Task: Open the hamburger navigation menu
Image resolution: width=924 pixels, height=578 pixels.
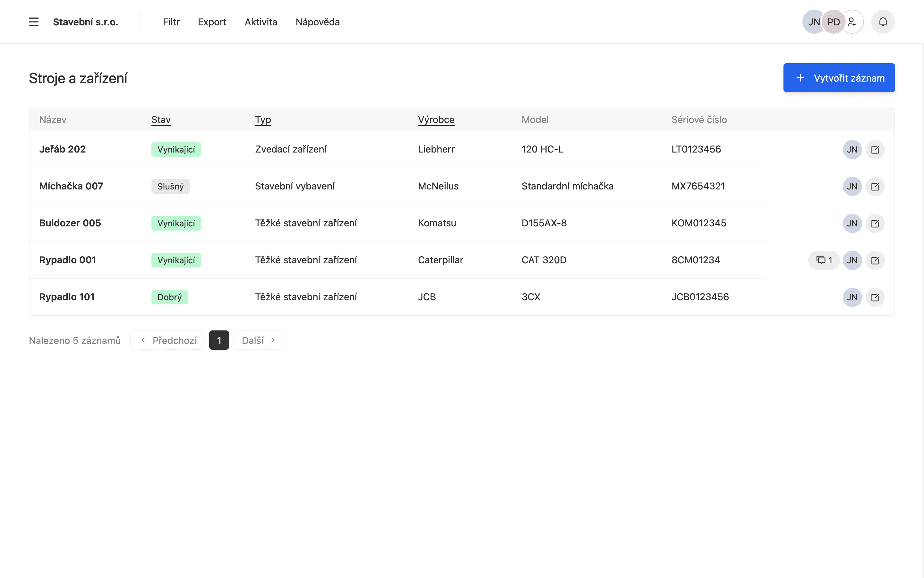Action: click(34, 22)
